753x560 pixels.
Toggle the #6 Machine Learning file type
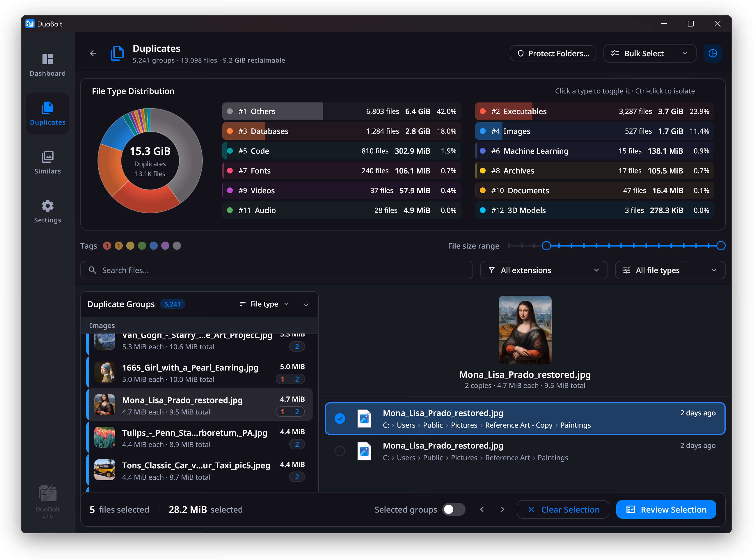click(x=594, y=151)
